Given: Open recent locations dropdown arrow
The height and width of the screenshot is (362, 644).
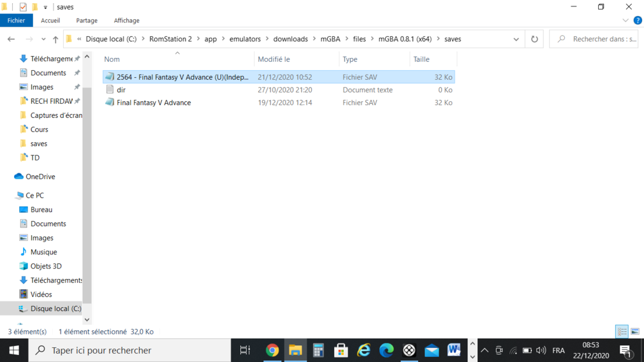Looking at the screenshot, I should pos(43,39).
